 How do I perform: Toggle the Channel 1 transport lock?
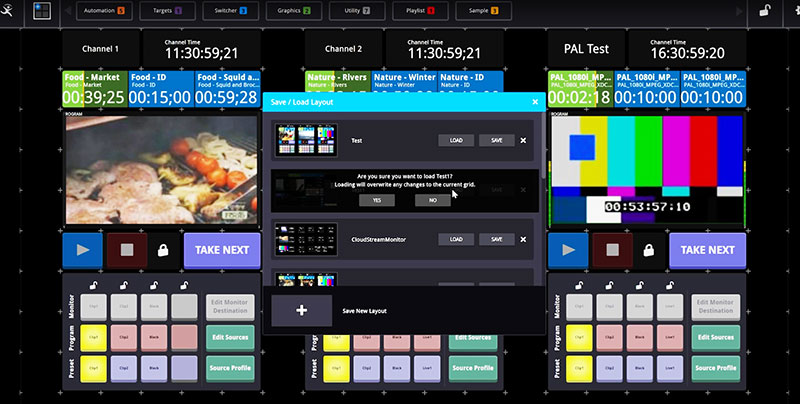click(162, 250)
